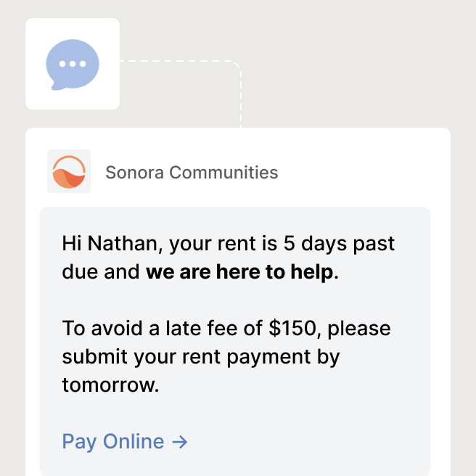Click the "submit your rent payment by" line
The image size is (476, 476).
pos(201,357)
